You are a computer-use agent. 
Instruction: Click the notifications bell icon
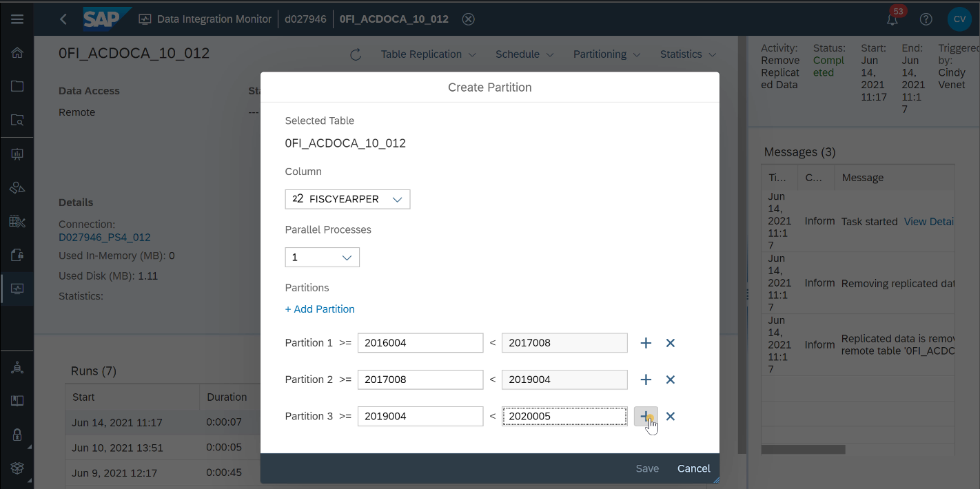click(892, 19)
